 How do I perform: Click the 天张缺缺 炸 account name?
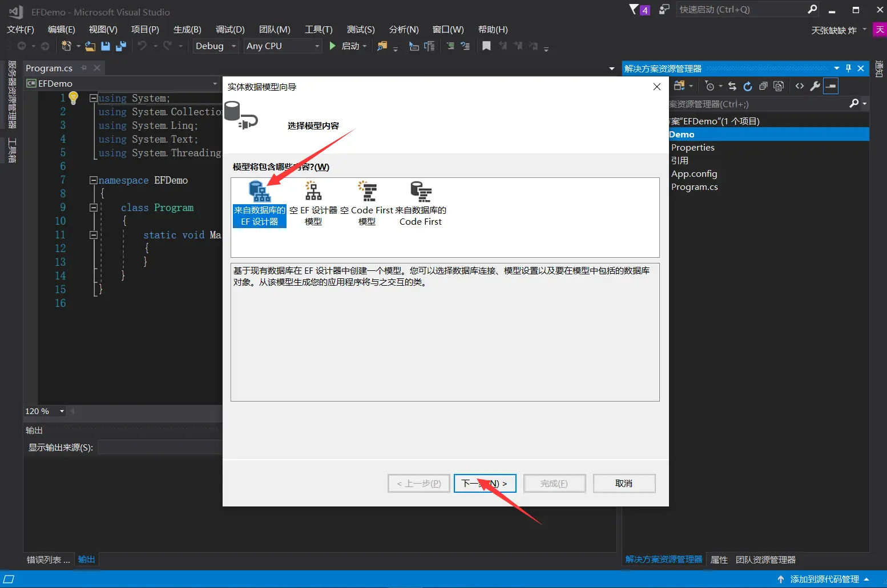coord(834,30)
